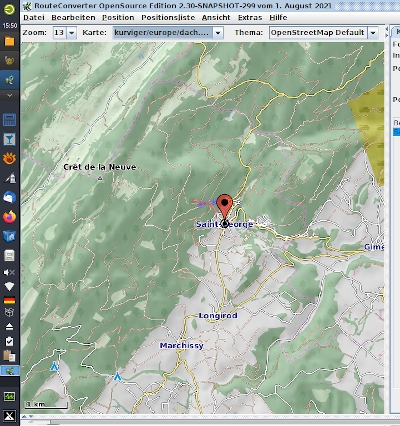The height and width of the screenshot is (426, 400).
Task: Expand the Karte map selection dropdown
Action: [218, 33]
